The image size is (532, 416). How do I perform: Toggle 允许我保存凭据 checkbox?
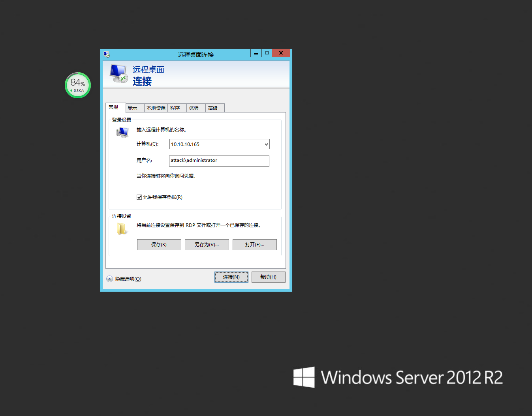139,197
